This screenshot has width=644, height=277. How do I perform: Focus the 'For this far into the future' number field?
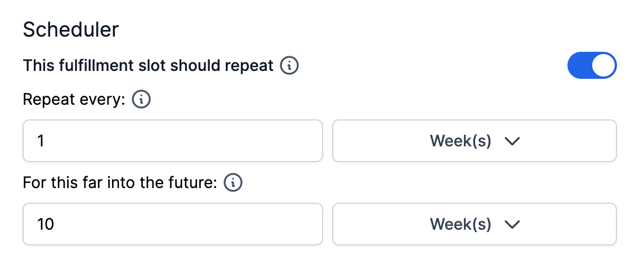172,224
